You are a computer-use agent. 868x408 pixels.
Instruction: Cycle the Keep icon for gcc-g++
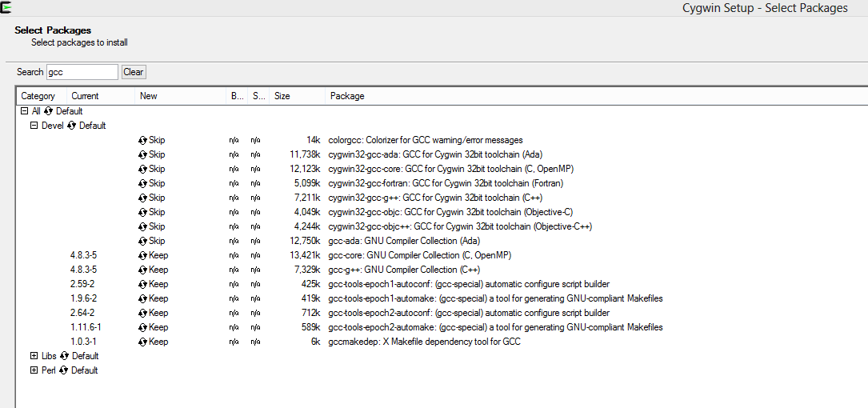click(x=143, y=270)
